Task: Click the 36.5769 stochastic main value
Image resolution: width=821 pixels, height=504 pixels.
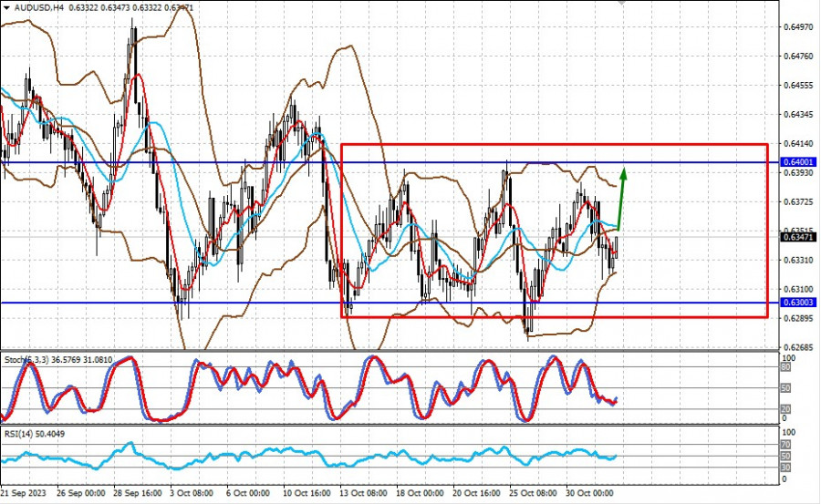Action: (65, 360)
